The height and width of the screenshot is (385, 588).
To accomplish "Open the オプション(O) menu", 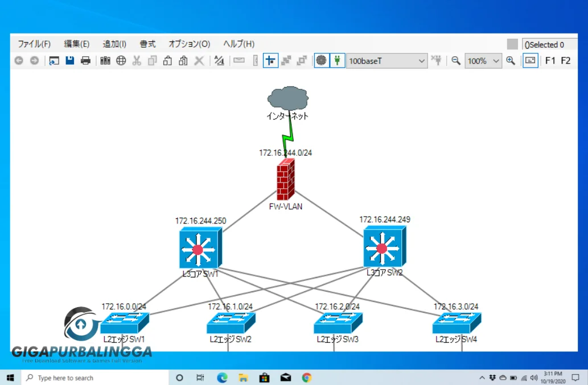I will click(190, 44).
